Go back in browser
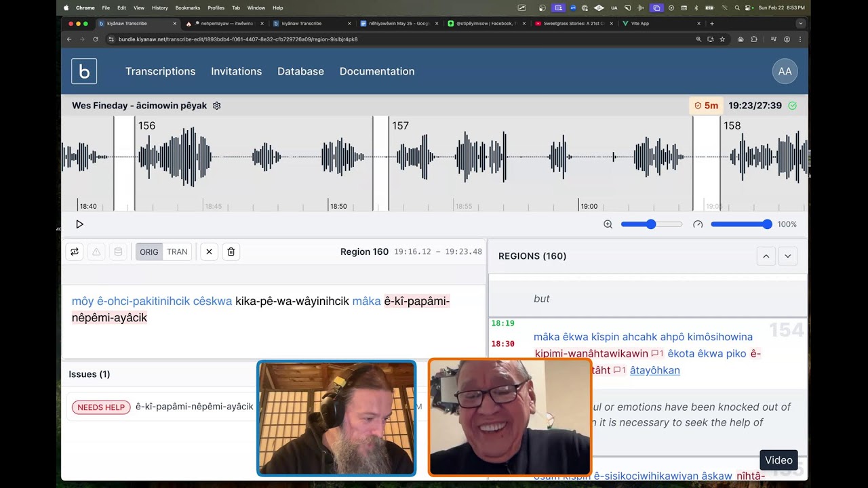The width and height of the screenshot is (868, 488). click(69, 39)
